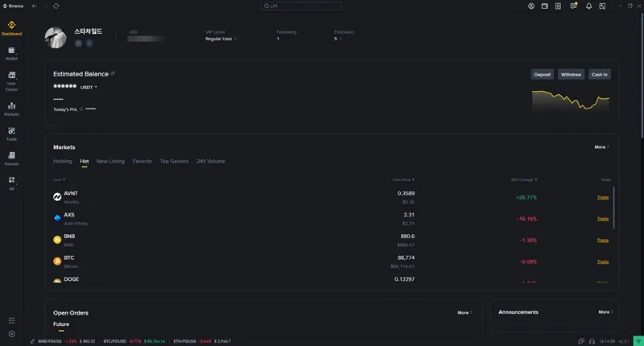Click the Trade link for AVNT
This screenshot has height=346, width=644.
point(602,197)
